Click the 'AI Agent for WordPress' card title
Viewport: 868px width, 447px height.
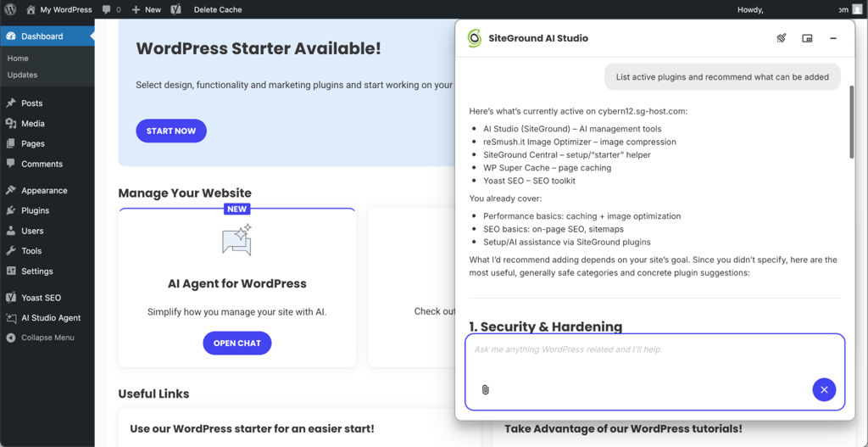(237, 283)
